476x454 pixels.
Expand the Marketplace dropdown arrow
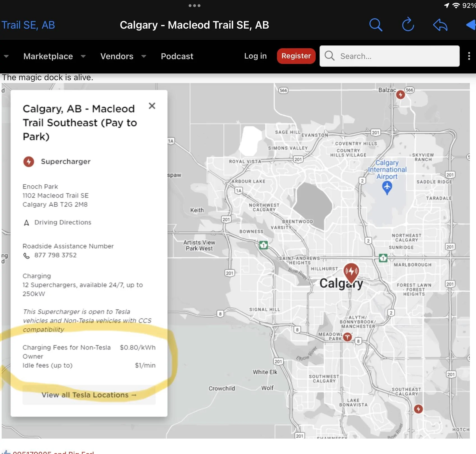(x=83, y=56)
